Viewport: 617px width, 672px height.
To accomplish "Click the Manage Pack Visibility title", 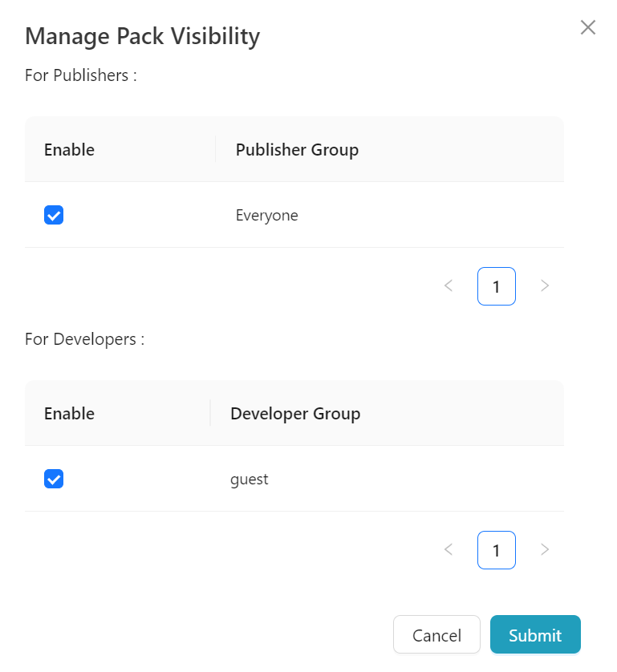I will coord(142,37).
